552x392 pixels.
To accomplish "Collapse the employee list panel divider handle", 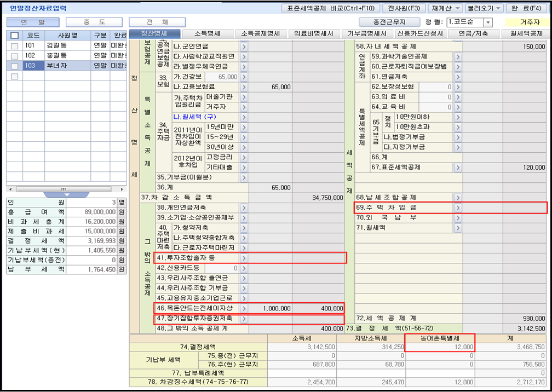I will point(66,194).
